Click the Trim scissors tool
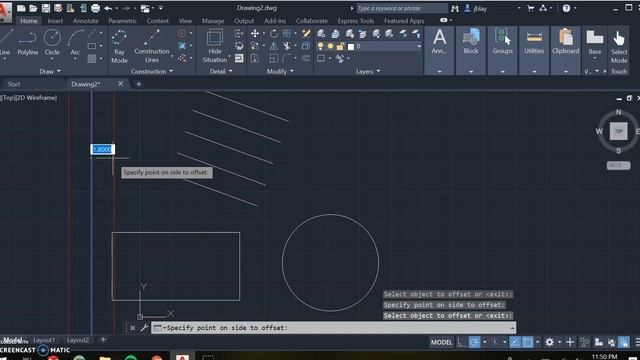This screenshot has height=360, width=640. click(287, 47)
